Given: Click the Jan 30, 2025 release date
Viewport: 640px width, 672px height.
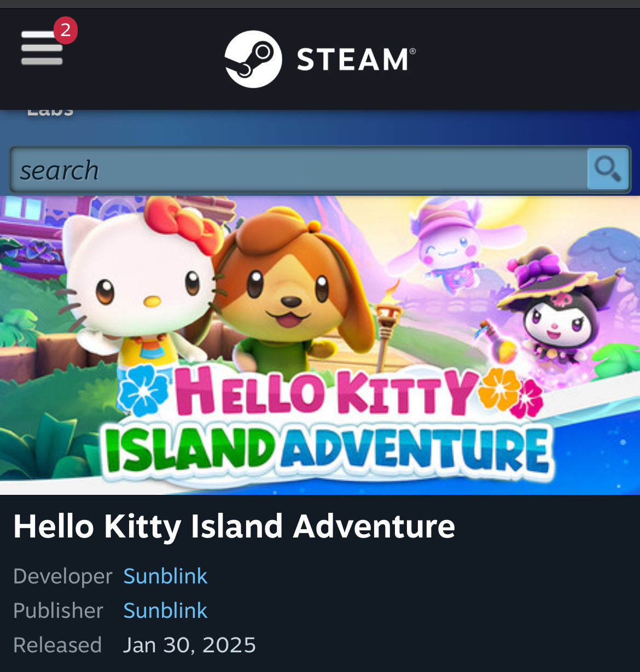Looking at the screenshot, I should pos(189,645).
